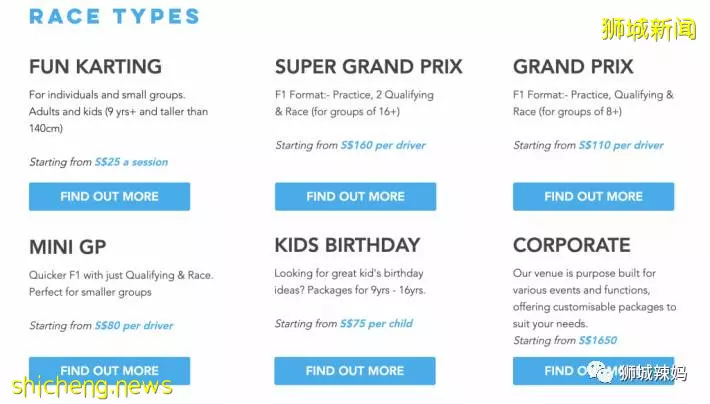Viewport: 710px width, 404px height.
Task: Click the S$110 per driver price link
Action: coord(621,145)
